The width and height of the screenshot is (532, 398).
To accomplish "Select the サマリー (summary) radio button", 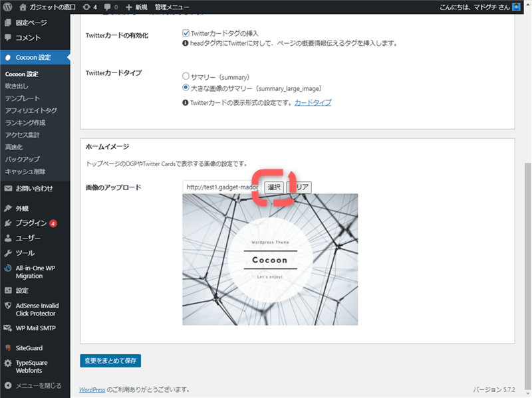I will click(186, 76).
